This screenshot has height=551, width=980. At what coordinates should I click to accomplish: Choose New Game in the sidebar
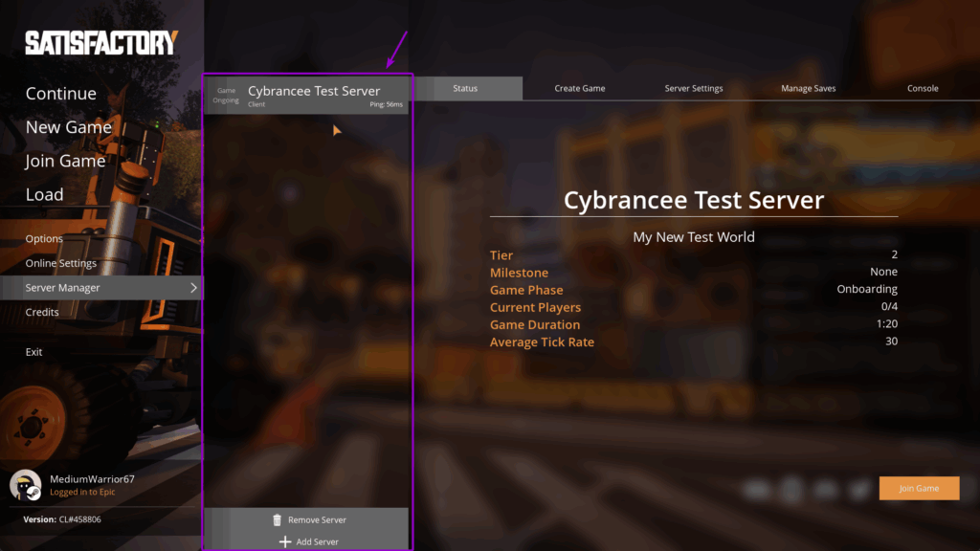tap(69, 127)
